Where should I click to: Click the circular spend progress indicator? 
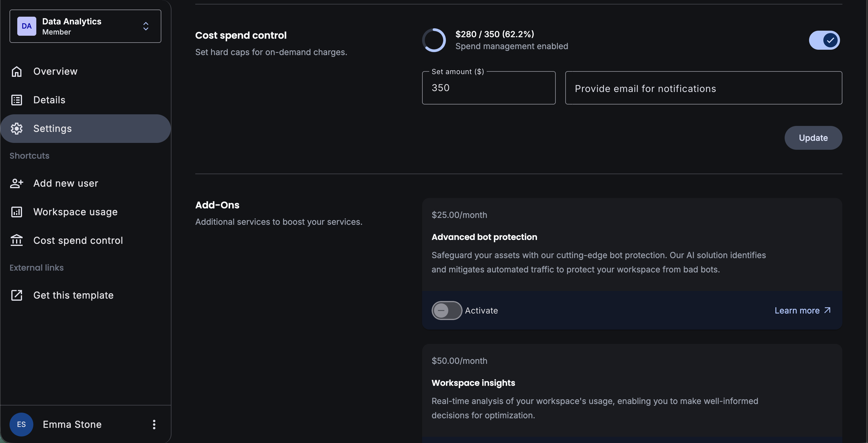(x=434, y=40)
